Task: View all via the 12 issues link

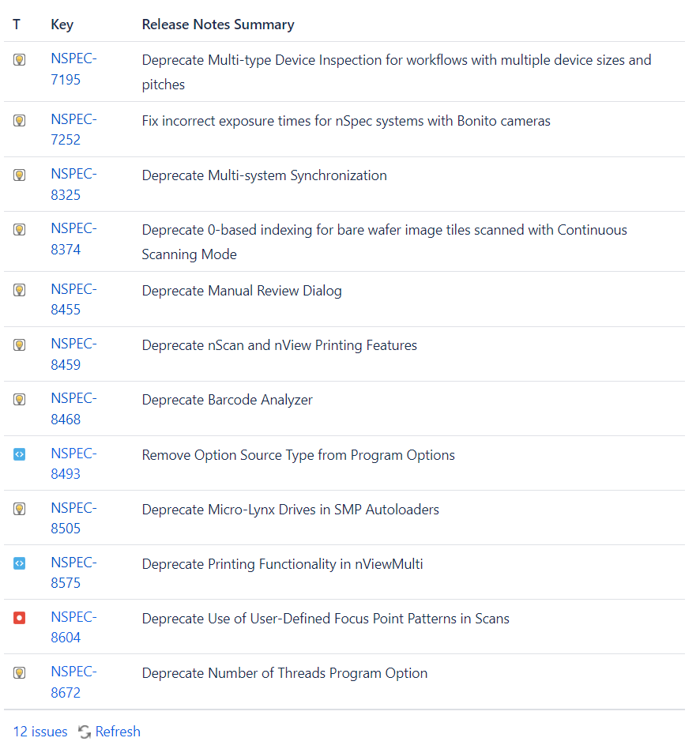Action: pos(40,732)
